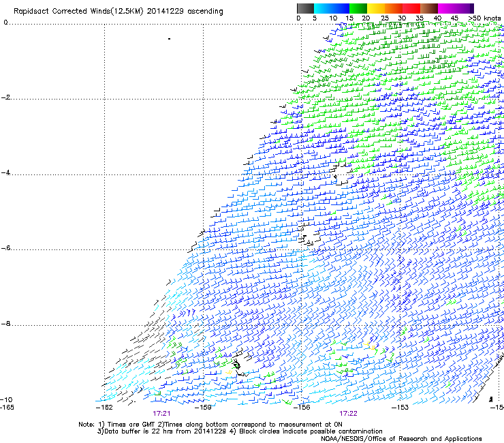Click the -165 longitude axis label

tap(7, 408)
